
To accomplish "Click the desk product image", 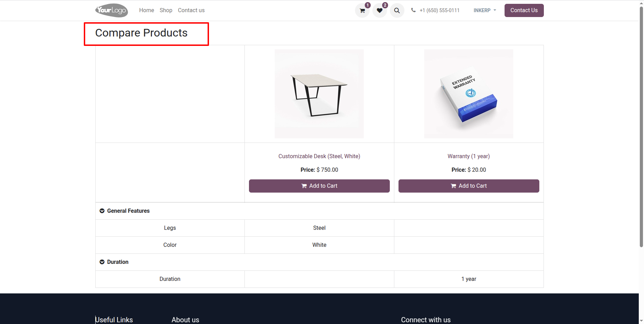I will click(319, 94).
